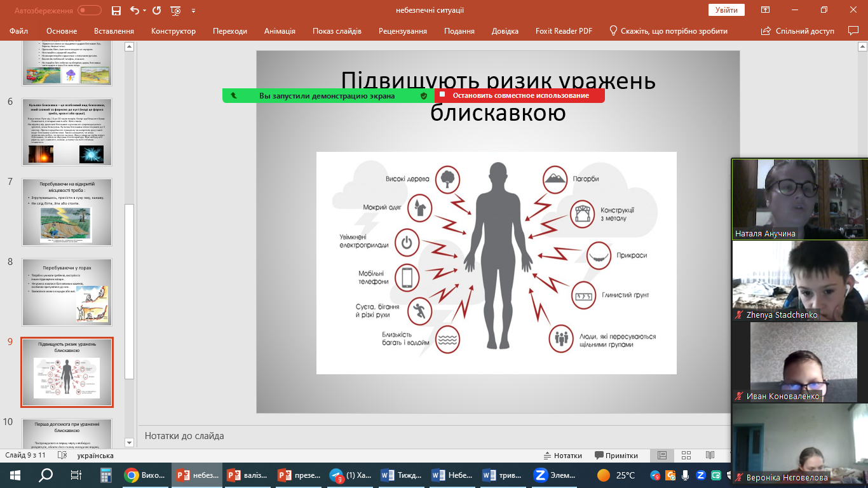The width and height of the screenshot is (868, 488).
Task: Undo the last action
Action: tap(133, 10)
